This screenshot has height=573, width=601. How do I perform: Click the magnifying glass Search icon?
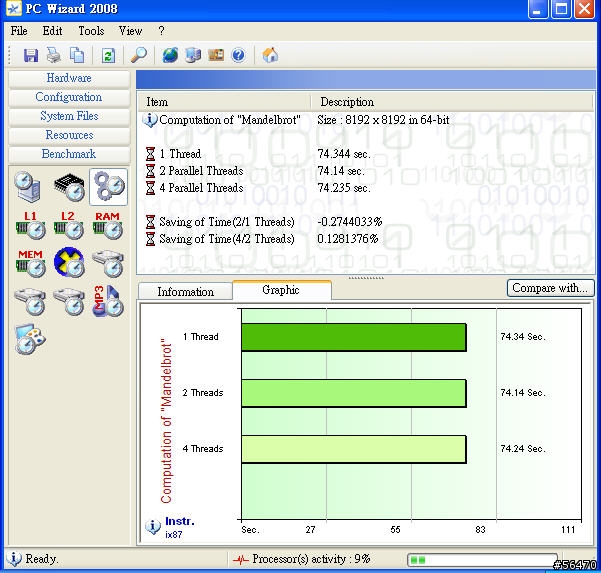[139, 55]
